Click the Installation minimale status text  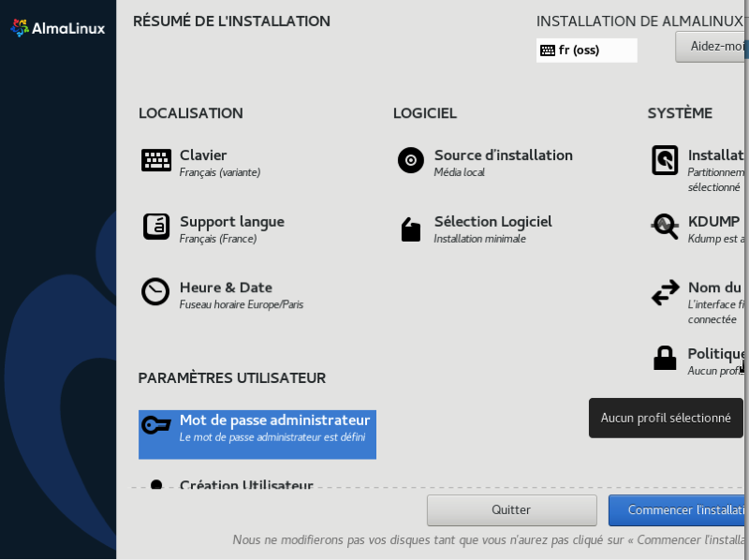479,239
